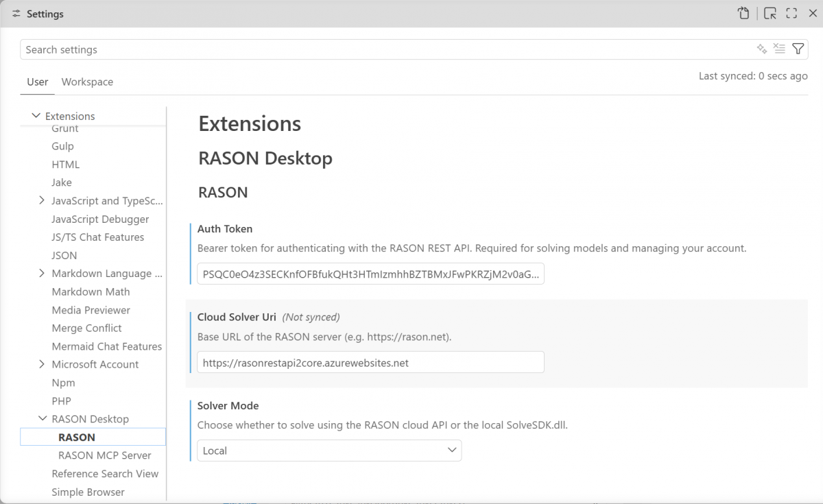Switch to the User settings tab
Screen dimensions: 823x504
(x=38, y=82)
